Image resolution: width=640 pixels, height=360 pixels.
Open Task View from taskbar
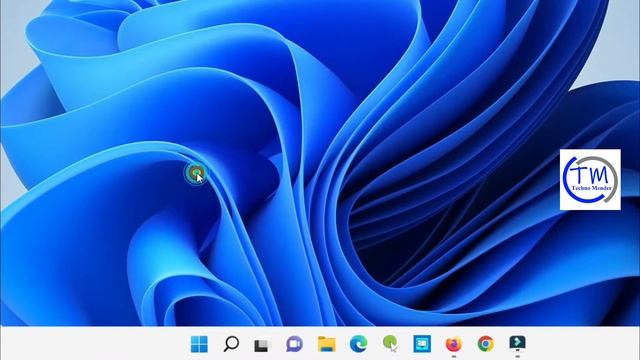coord(262,345)
